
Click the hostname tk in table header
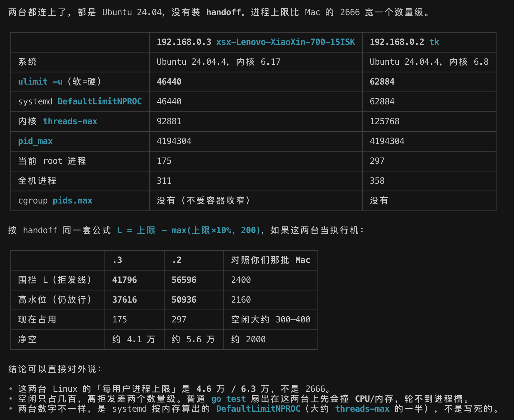[434, 42]
